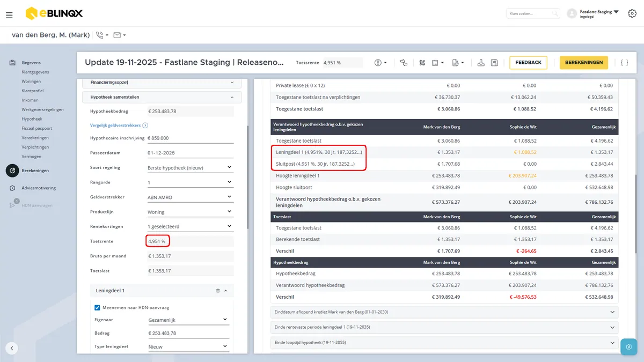Screen dimensions: 644x362
Task: Click the save floppy disk icon
Action: click(494, 63)
